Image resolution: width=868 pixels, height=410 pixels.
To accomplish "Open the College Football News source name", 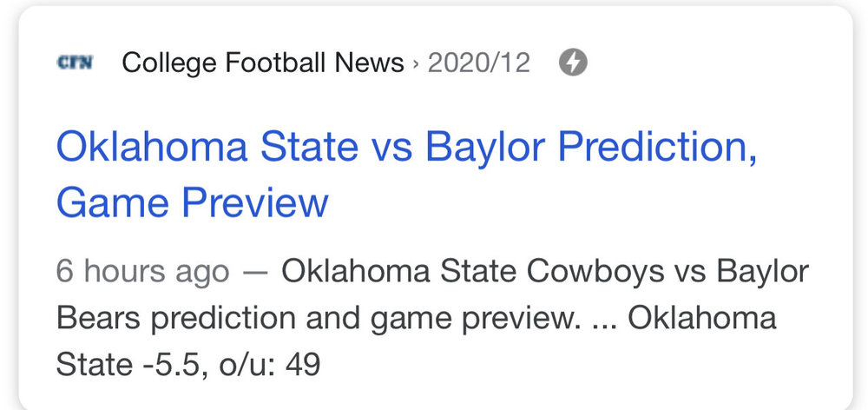I will 263,63.
